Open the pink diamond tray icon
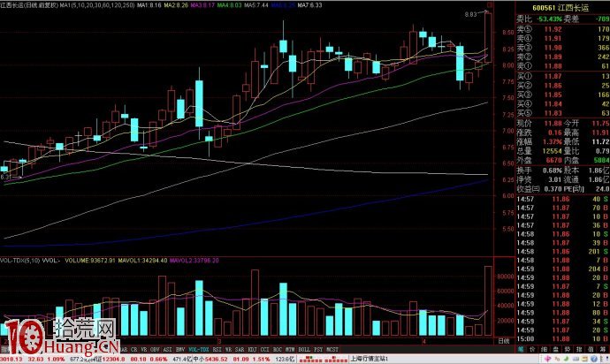 coord(547,359)
